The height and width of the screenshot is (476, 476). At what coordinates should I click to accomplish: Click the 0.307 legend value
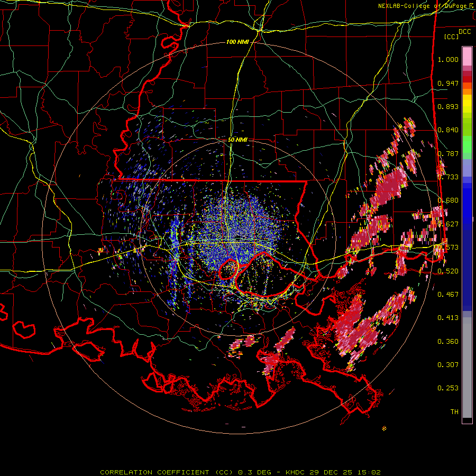point(448,364)
